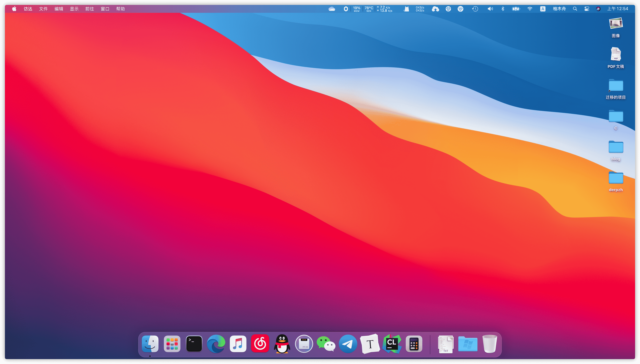Open Microsoft Edge browser in Dock
Screen dimensions: 640x364
[216, 344]
